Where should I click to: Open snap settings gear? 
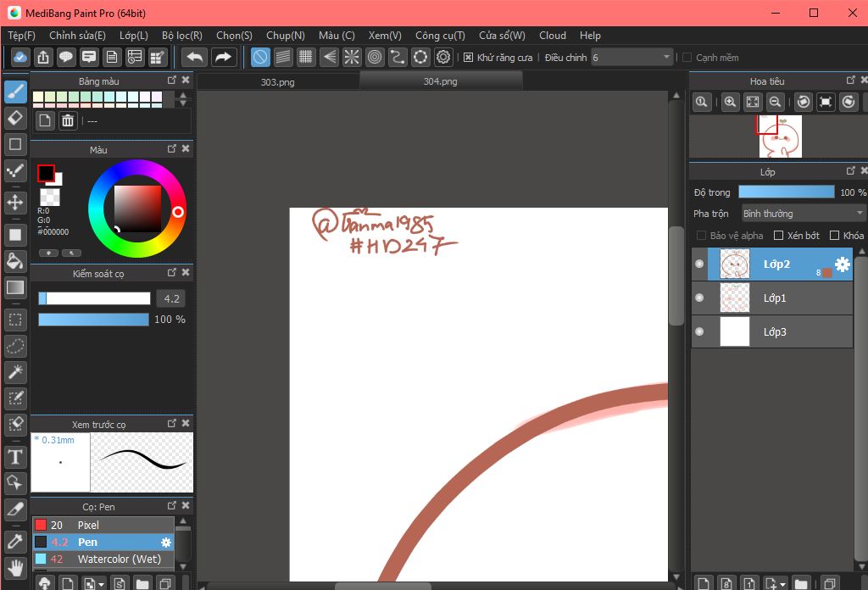[443, 57]
